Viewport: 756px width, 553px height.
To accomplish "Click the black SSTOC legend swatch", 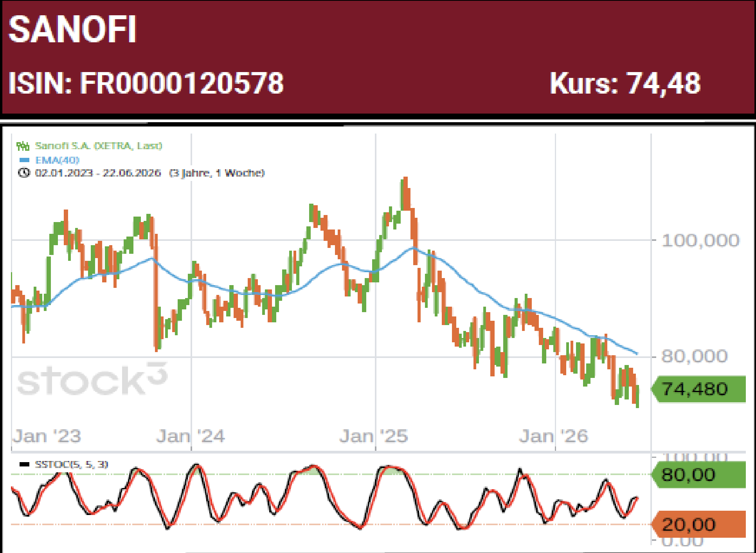I will tap(24, 464).
